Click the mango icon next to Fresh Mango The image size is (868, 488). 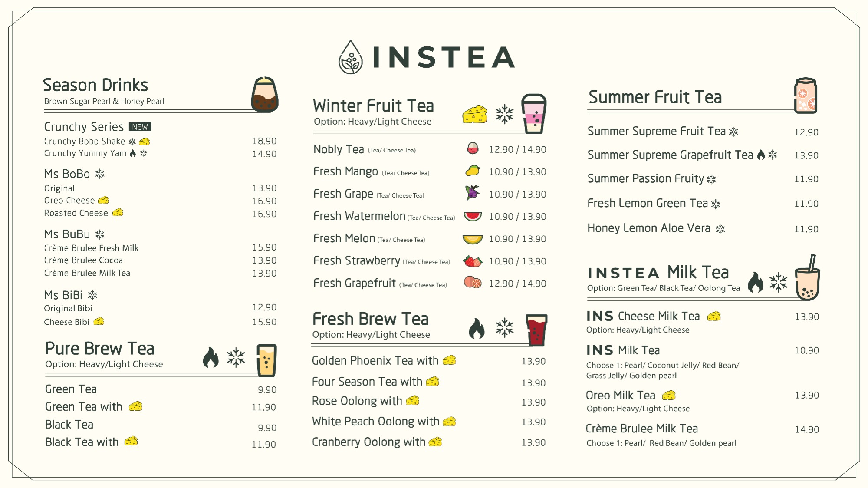pyautogui.click(x=473, y=171)
